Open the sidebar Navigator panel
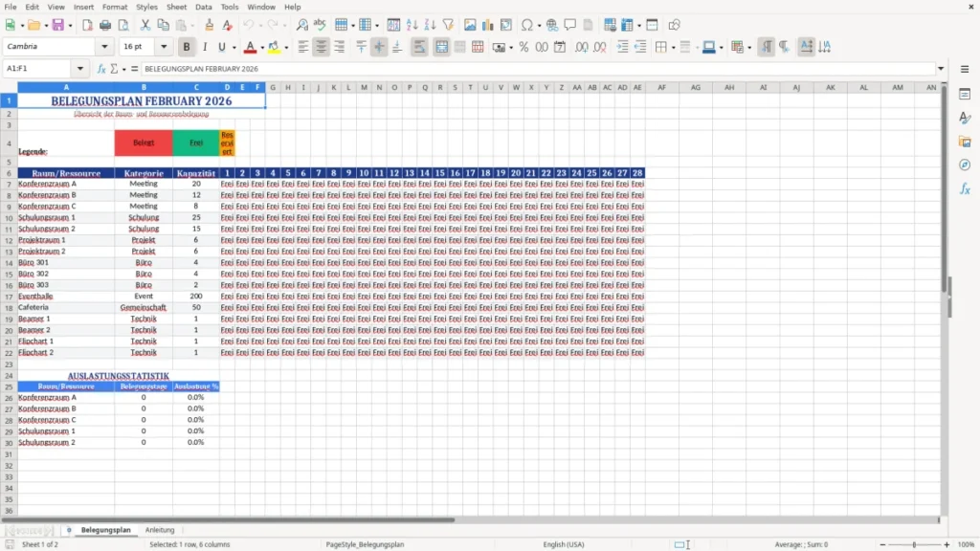Screen dimensions: 980x551 (x=965, y=165)
